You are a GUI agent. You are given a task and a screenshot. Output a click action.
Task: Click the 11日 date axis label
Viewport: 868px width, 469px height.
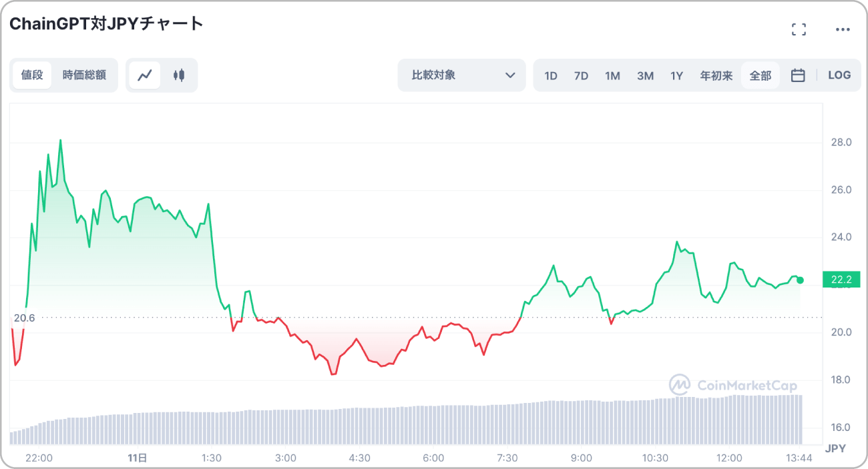coord(137,458)
